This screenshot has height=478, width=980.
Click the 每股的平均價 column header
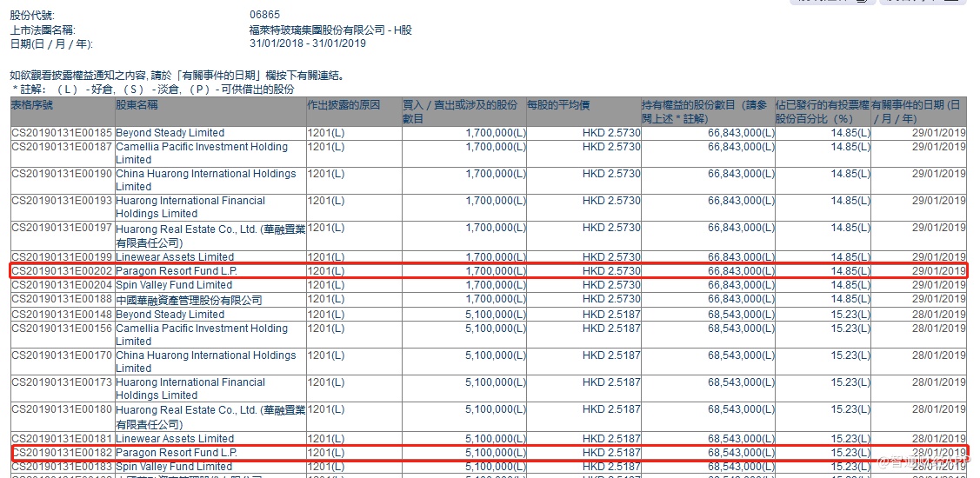tap(558, 105)
